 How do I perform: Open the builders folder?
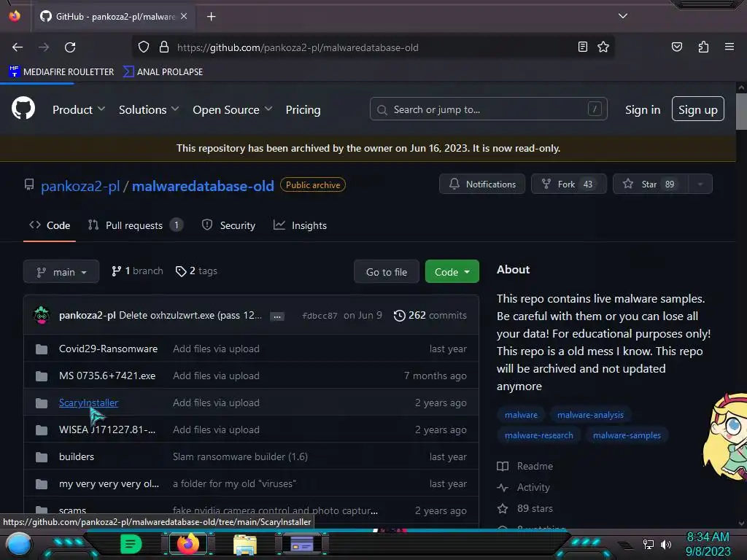(x=76, y=456)
